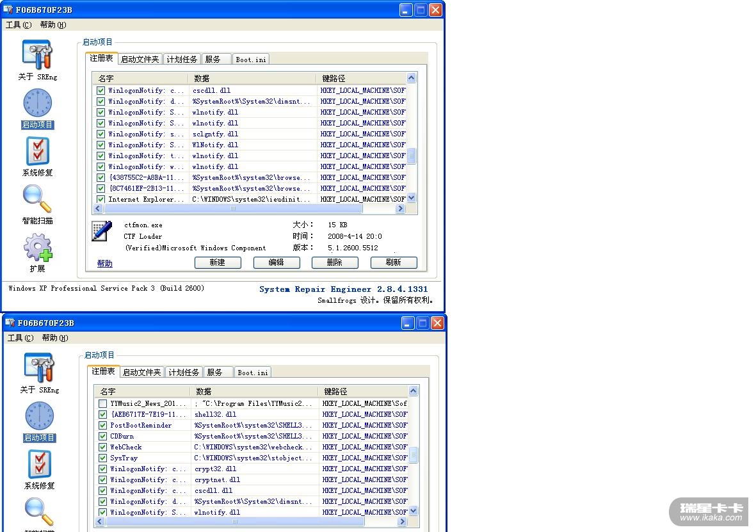The width and height of the screenshot is (756, 532).
Task: Open 帮助 menu in bottom window
Action: [x=55, y=337]
